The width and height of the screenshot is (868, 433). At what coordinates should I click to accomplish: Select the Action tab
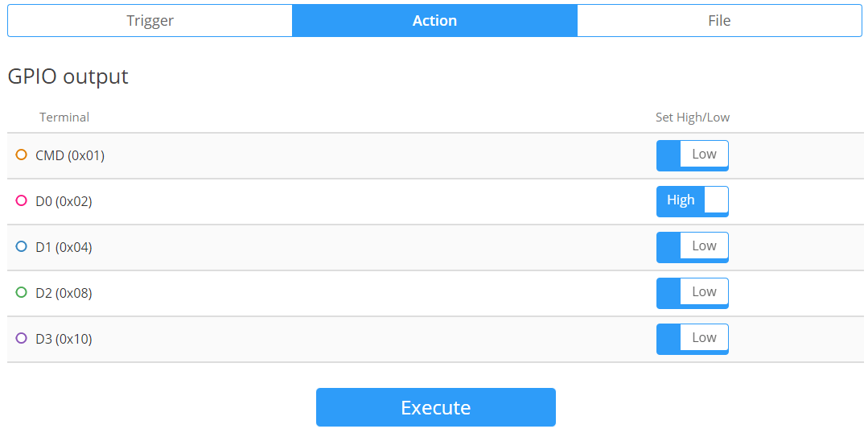pyautogui.click(x=434, y=21)
